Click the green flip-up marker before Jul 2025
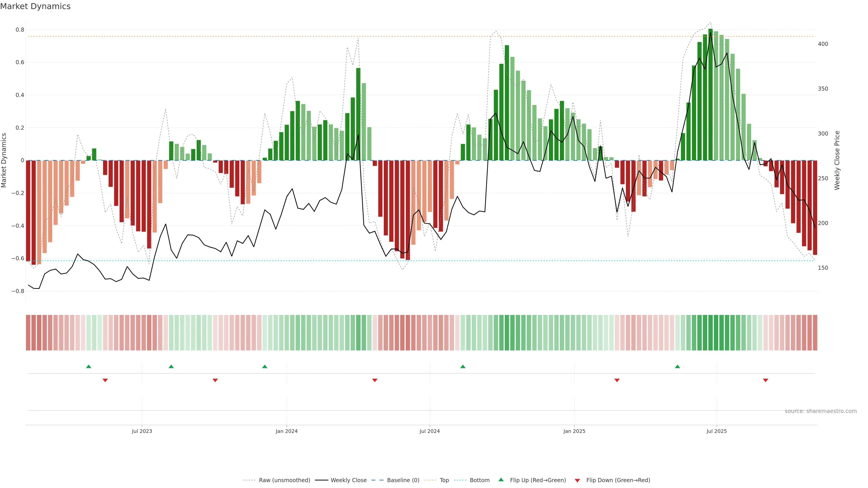Screen dimensions: 868x488 pos(678,366)
